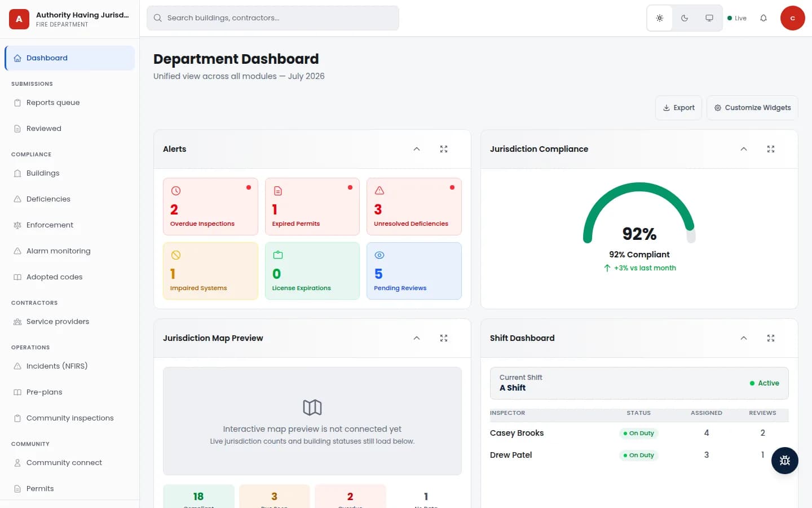Click the debug bug floating button
Screen dimensions: 812x508
pyautogui.click(x=785, y=461)
